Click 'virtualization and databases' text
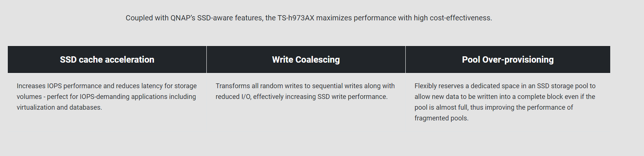Image resolution: width=644 pixels, height=156 pixels. [59, 107]
